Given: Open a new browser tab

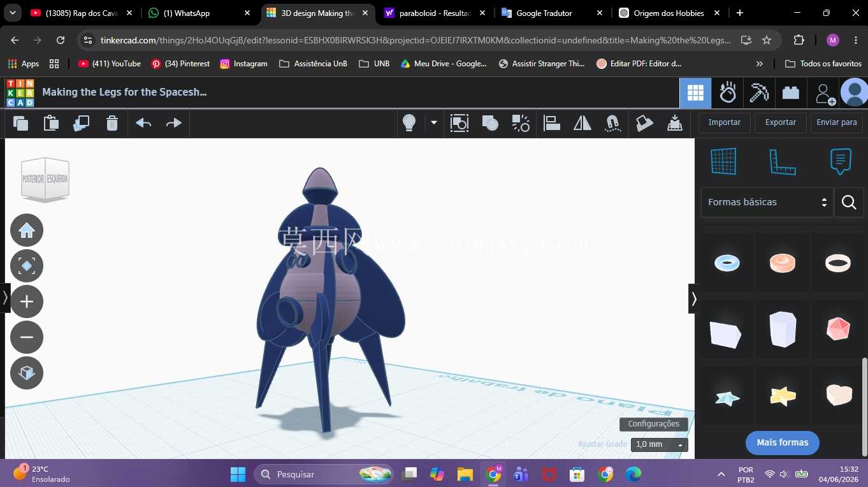Looking at the screenshot, I should pyautogui.click(x=739, y=13).
